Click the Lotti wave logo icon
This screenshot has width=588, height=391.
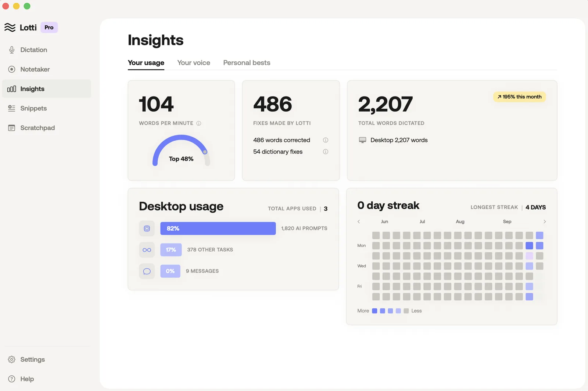pos(10,28)
